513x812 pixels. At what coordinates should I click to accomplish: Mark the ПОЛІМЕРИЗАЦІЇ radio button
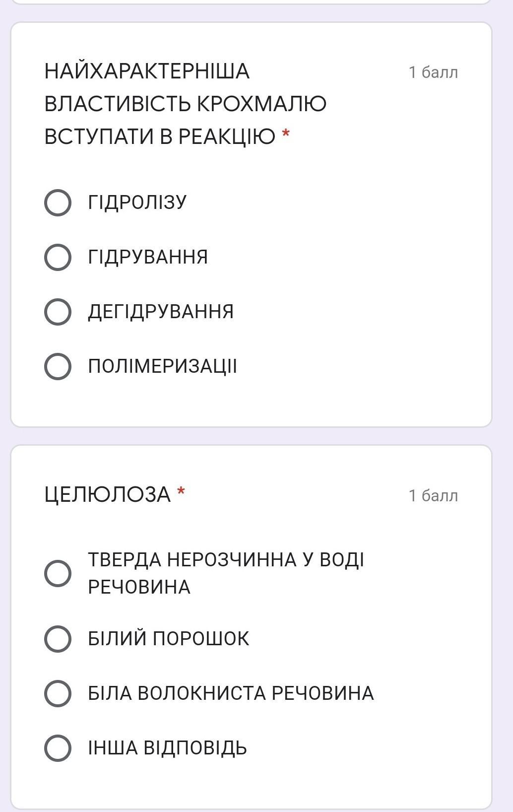click(x=58, y=366)
